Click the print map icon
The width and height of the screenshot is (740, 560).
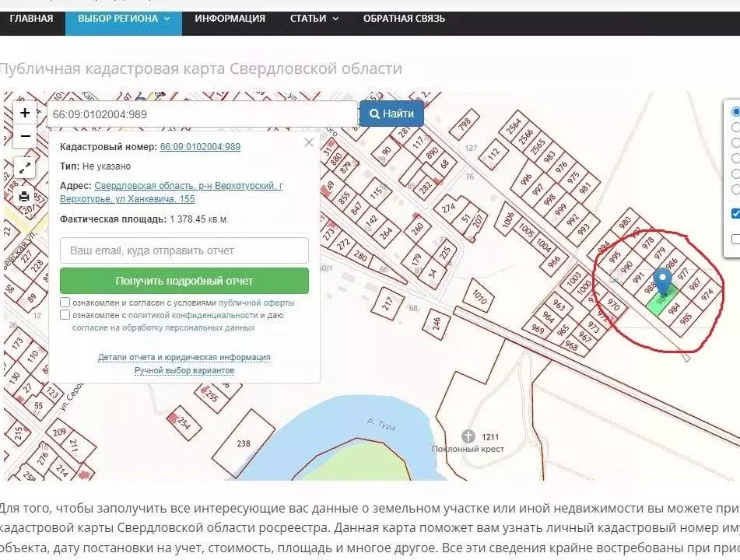point(24,198)
